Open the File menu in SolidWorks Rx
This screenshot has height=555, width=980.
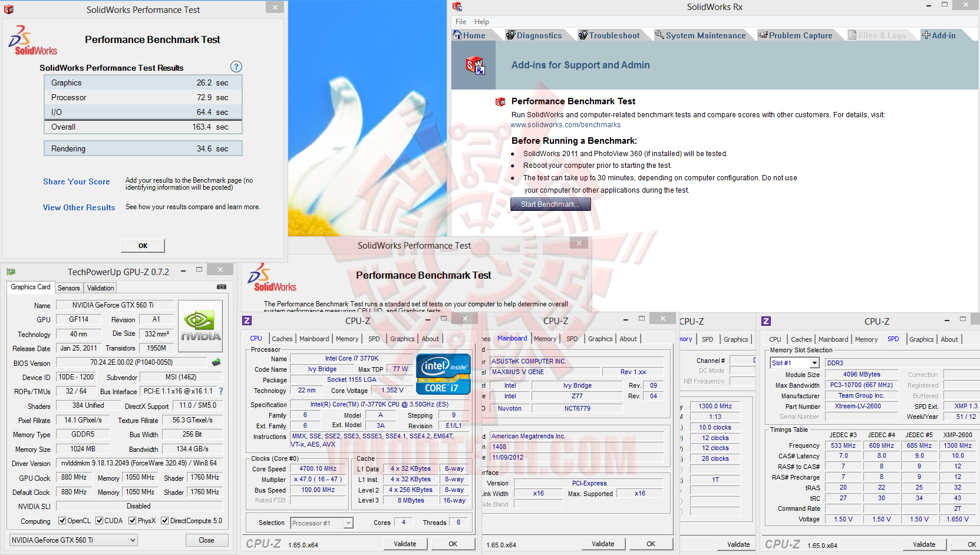click(x=461, y=22)
